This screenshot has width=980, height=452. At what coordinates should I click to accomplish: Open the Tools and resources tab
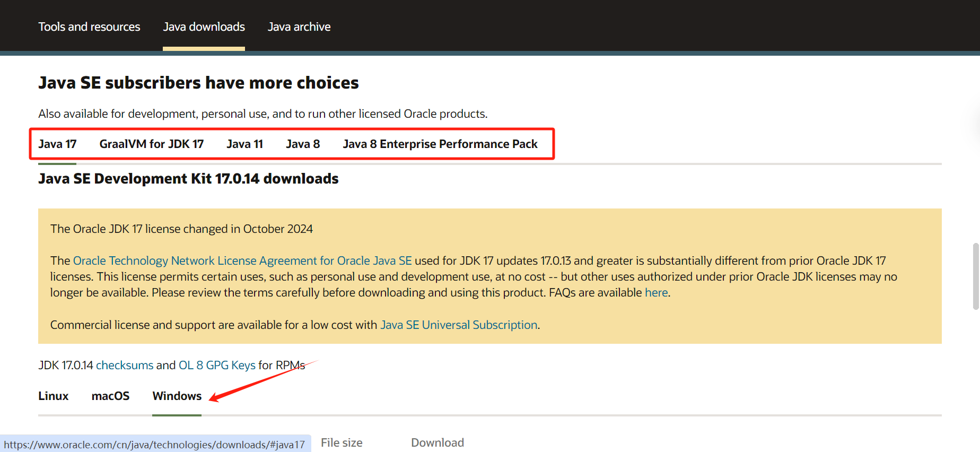(x=89, y=27)
